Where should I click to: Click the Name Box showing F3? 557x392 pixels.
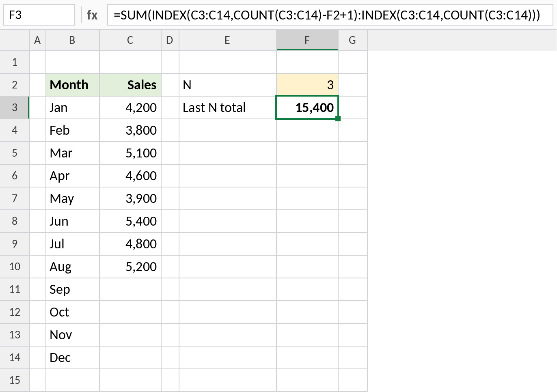(x=39, y=15)
